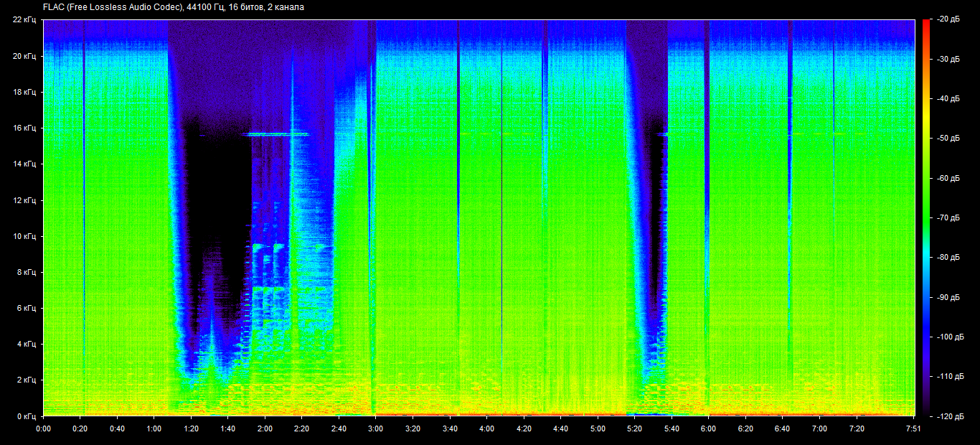Click the vertical dB color gradient bar

[x=925, y=218]
